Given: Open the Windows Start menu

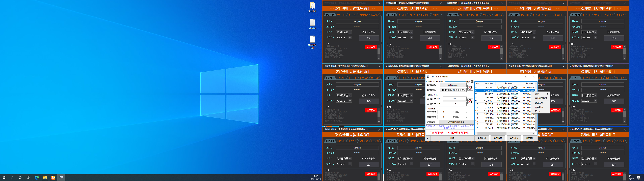Looking at the screenshot, I should 4,177.
